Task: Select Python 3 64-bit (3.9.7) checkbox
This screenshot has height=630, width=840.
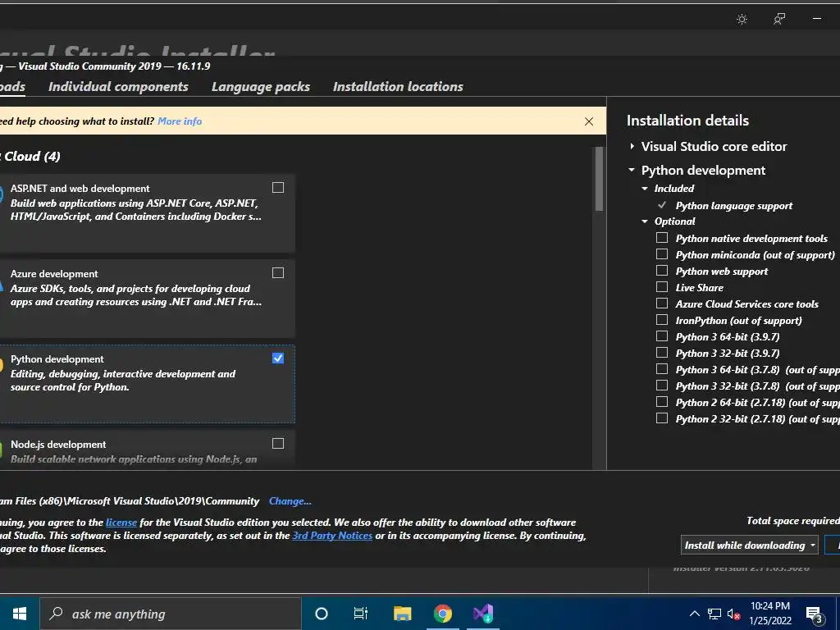Action: click(662, 336)
